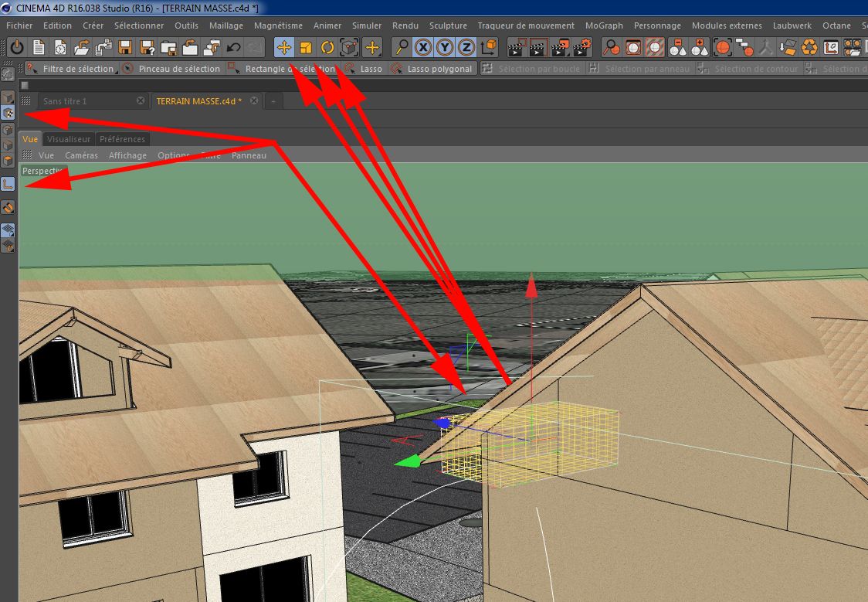Click Sélection par boucle
Image resolution: width=868 pixels, height=602 pixels.
pos(531,69)
